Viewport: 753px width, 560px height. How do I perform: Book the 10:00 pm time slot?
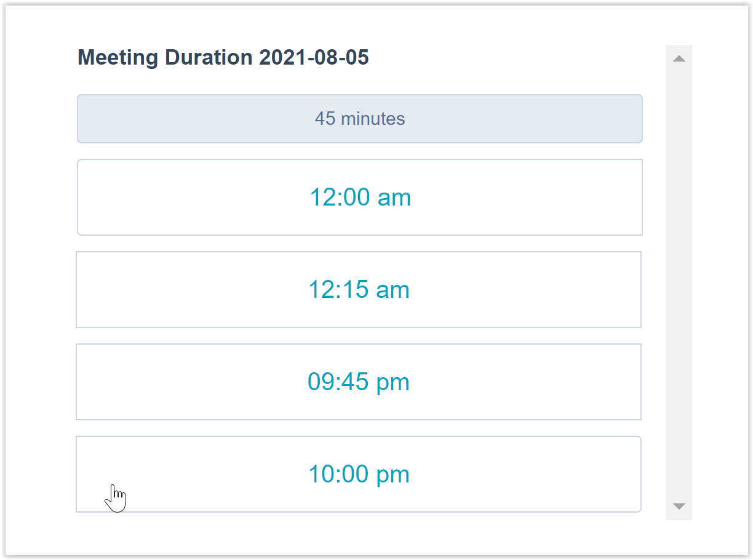coord(359,474)
